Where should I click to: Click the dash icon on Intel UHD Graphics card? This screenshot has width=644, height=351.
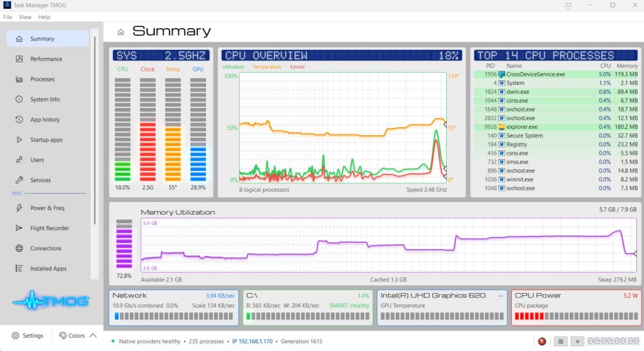(x=500, y=295)
